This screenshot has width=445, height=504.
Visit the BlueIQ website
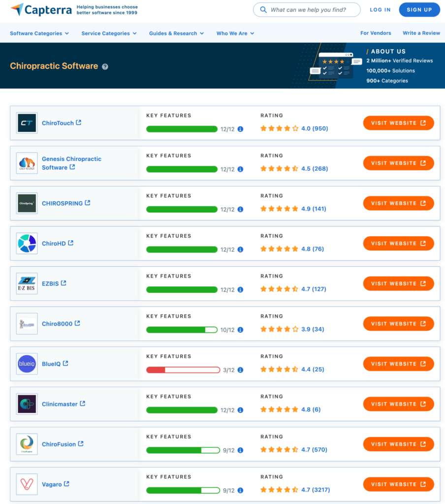pyautogui.click(x=398, y=364)
